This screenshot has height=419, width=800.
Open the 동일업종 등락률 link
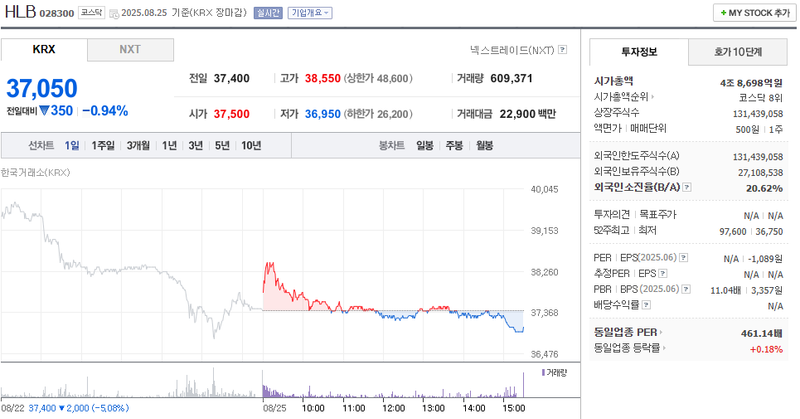(x=630, y=348)
